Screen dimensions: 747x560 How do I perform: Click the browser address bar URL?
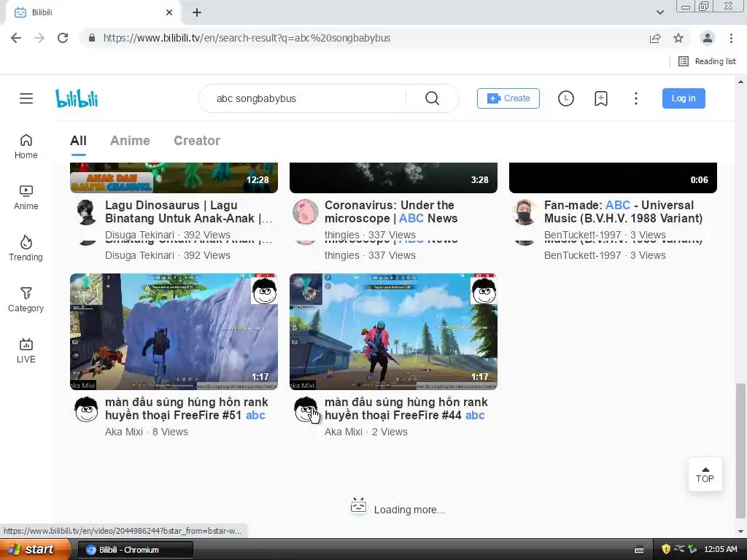(247, 38)
